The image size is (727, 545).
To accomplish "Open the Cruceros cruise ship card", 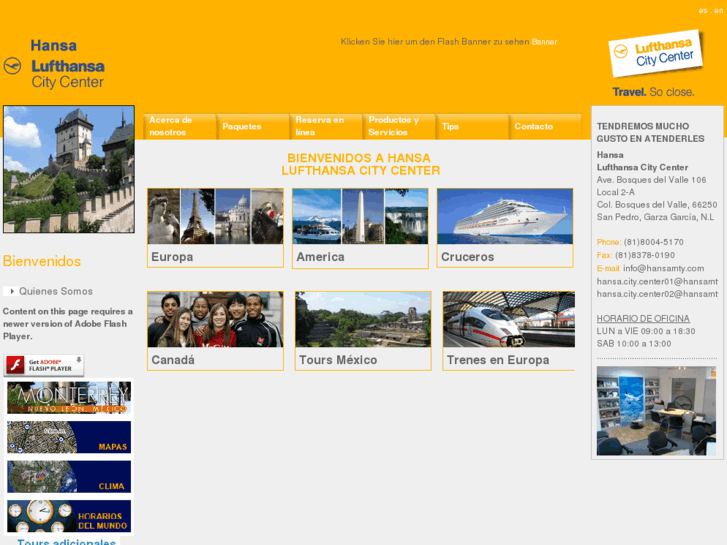I will point(505,228).
